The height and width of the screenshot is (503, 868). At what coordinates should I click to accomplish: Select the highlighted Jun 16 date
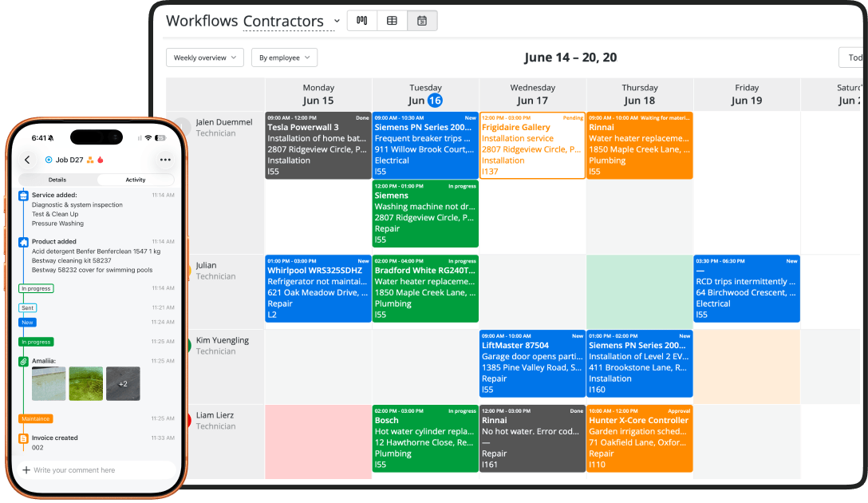pos(435,101)
